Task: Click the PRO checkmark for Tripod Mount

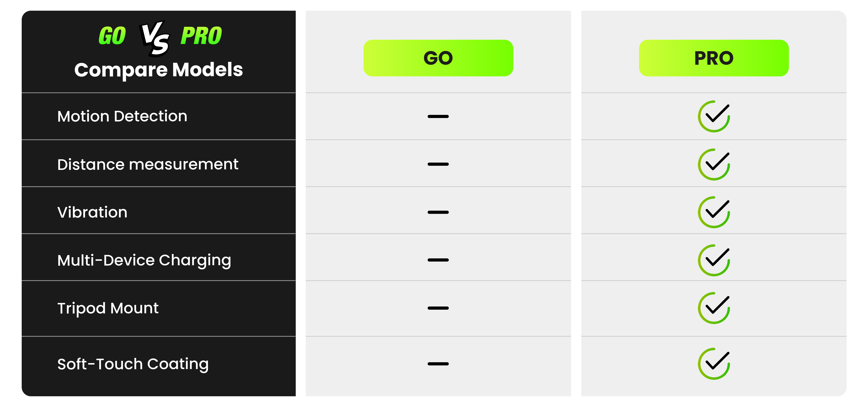Action: 714,308
